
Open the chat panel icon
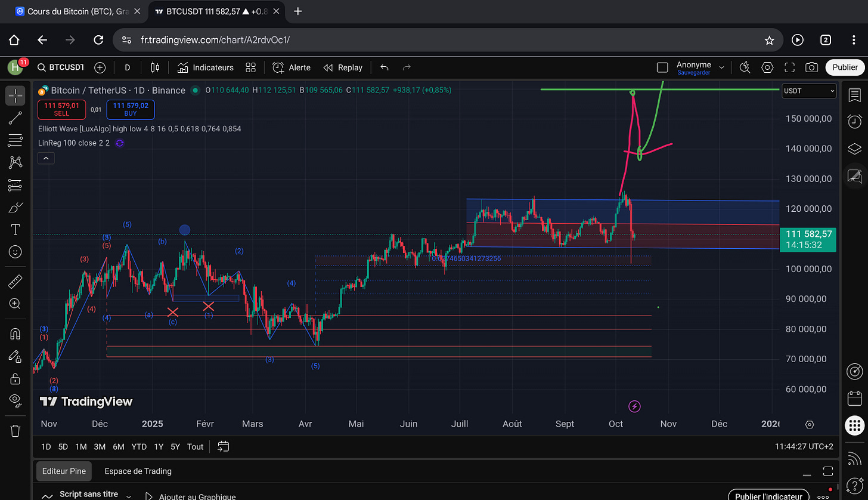coord(854,176)
